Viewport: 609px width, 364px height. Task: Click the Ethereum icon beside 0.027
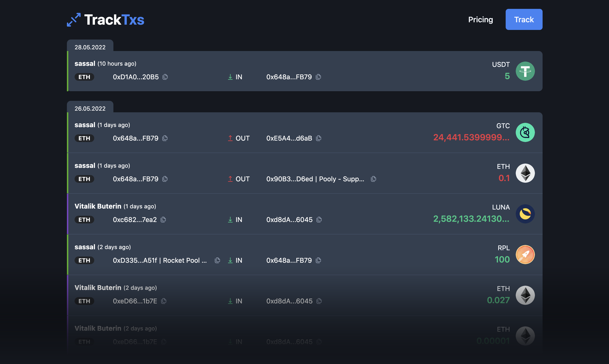(x=525, y=295)
